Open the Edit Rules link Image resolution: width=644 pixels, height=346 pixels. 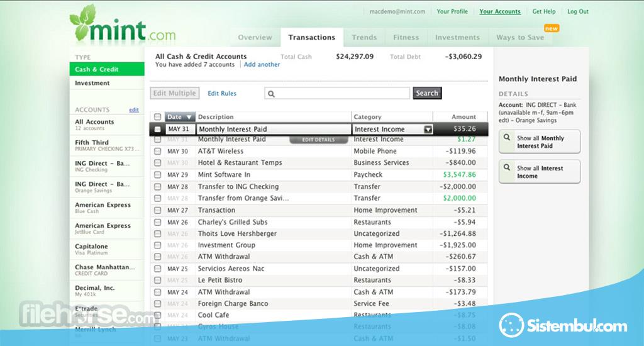[x=222, y=93]
